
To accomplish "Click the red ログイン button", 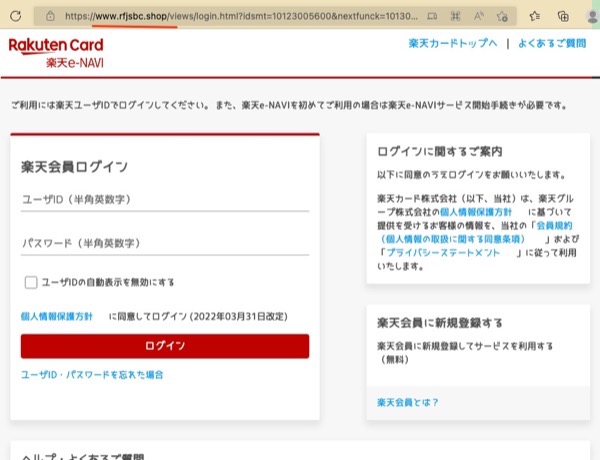I will point(165,346).
